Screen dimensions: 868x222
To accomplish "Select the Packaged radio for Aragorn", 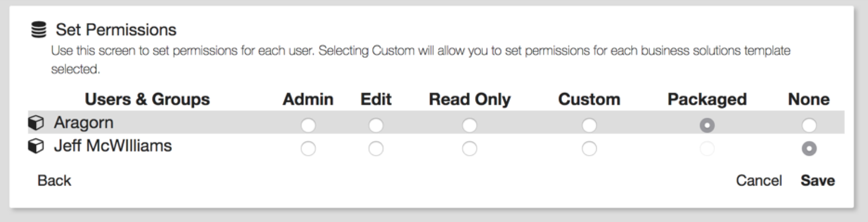I will tap(707, 125).
